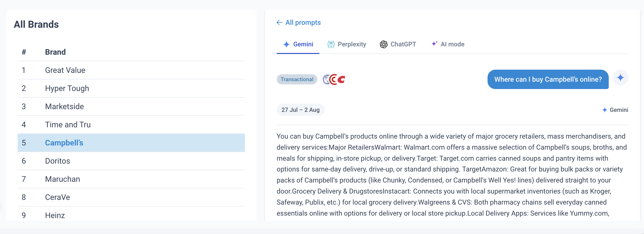
Task: Click the Gemini sparkle tab icon
Action: coord(286,44)
